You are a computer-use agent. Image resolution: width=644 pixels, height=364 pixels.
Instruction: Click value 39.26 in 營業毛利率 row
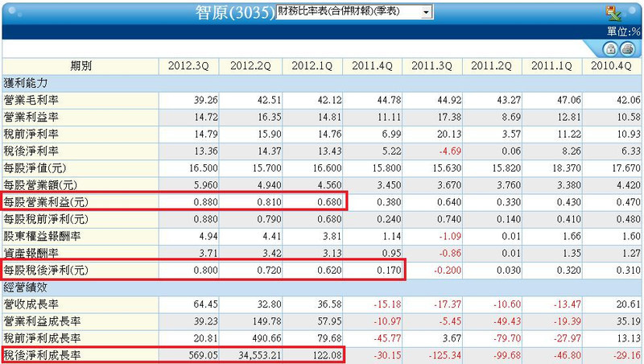[206, 100]
